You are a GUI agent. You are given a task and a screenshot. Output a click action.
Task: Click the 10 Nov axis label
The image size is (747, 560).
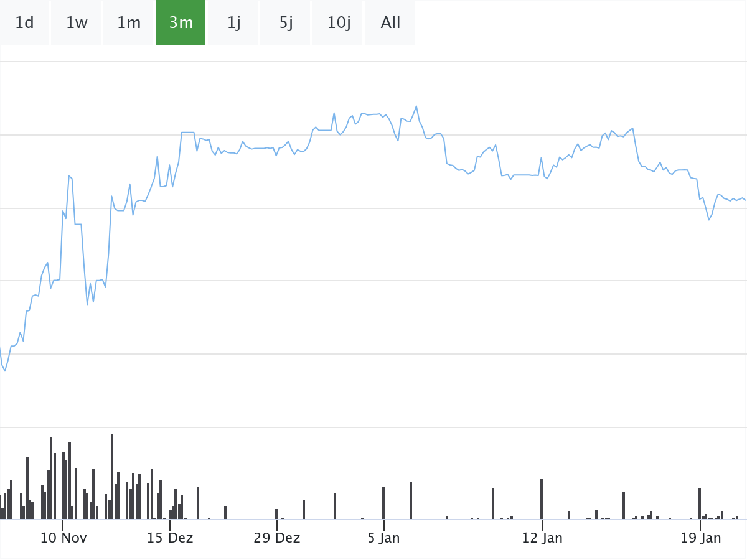63,538
